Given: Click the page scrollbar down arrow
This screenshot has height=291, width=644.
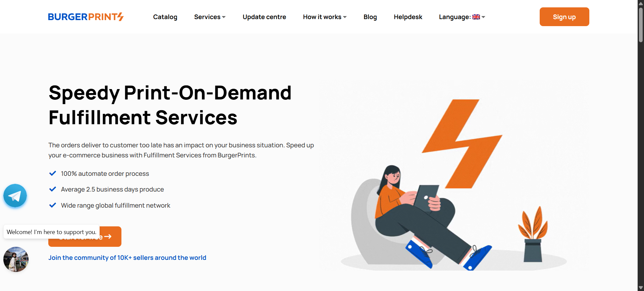Looking at the screenshot, I should click(x=641, y=288).
